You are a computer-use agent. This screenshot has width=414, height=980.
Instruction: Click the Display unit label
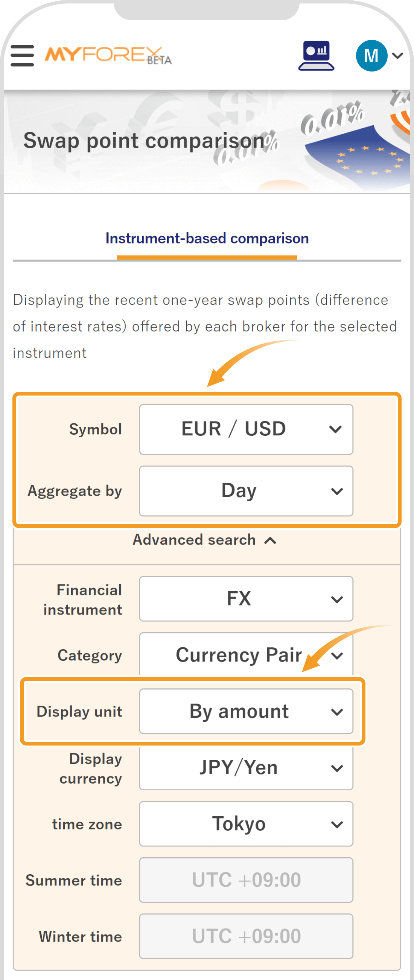click(x=79, y=711)
